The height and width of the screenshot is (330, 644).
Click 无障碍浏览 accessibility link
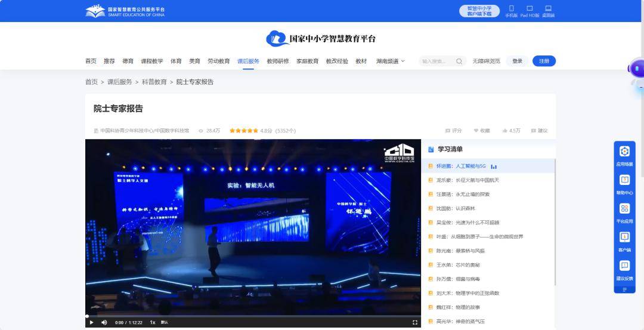coord(486,61)
